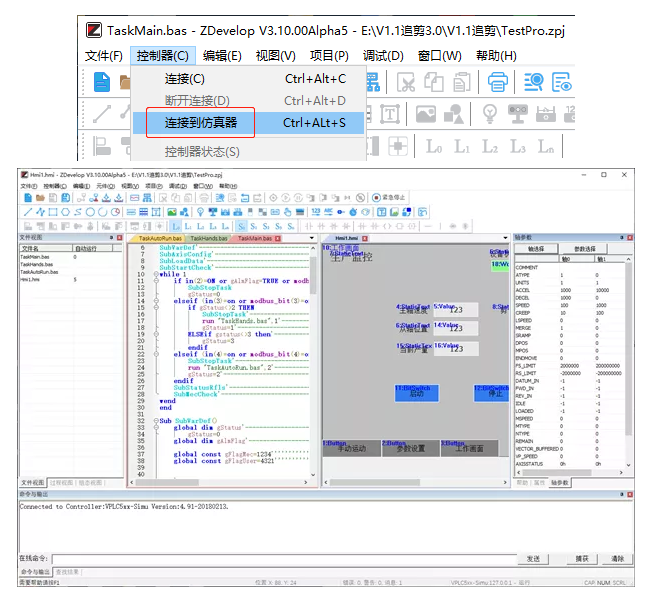Toggle state S2 in Hmi1.hmi window toolbar
This screenshot has height=604, width=656.
coord(266,226)
